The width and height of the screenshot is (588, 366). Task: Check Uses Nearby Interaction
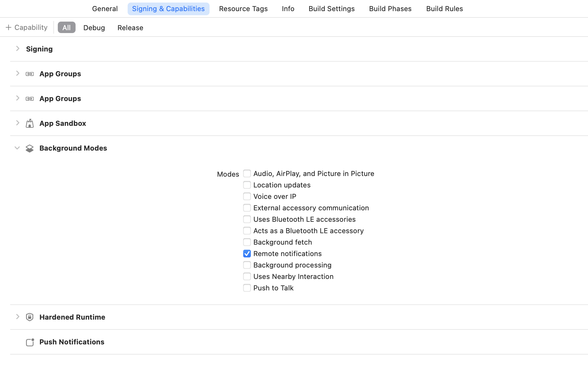[x=247, y=276]
